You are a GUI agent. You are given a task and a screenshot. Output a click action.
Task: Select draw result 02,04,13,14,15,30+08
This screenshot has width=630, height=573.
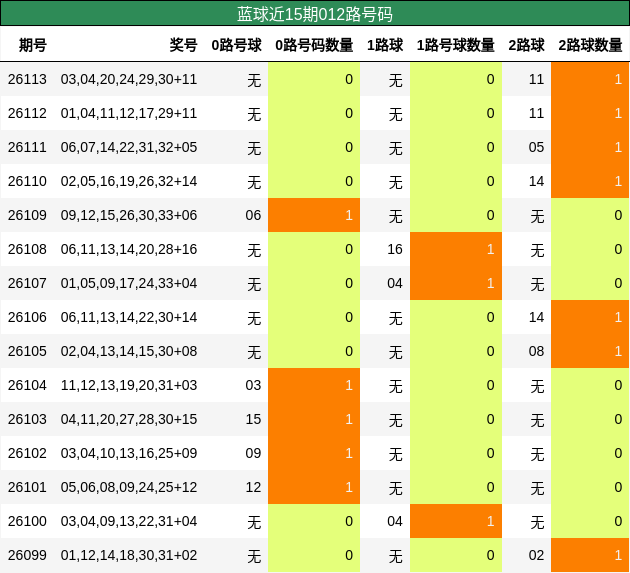click(x=129, y=351)
